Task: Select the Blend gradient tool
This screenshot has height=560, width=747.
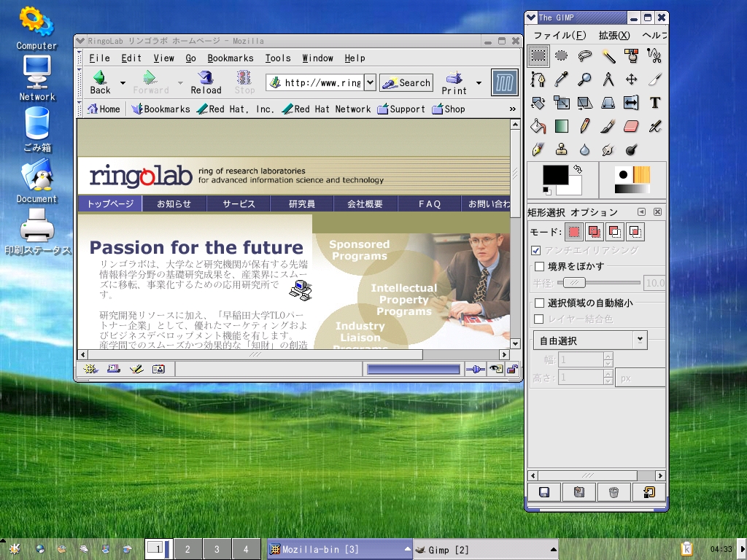Action: [562, 126]
